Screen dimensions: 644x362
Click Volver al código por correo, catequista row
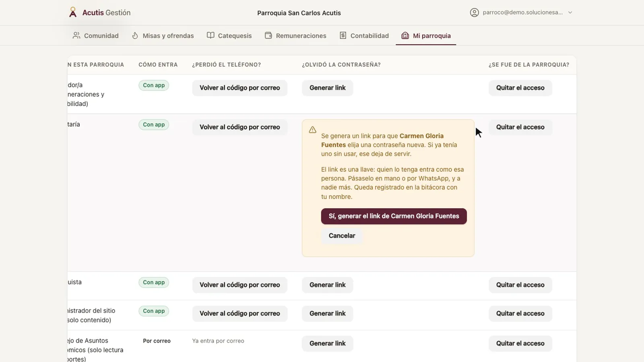click(240, 285)
